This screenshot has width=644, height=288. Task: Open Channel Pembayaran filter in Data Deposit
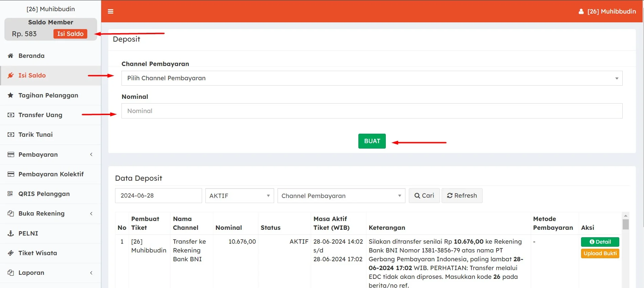click(x=341, y=196)
